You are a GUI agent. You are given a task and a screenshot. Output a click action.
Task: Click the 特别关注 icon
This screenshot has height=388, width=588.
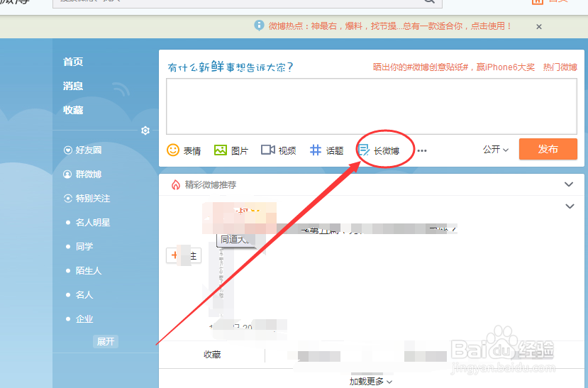click(68, 199)
